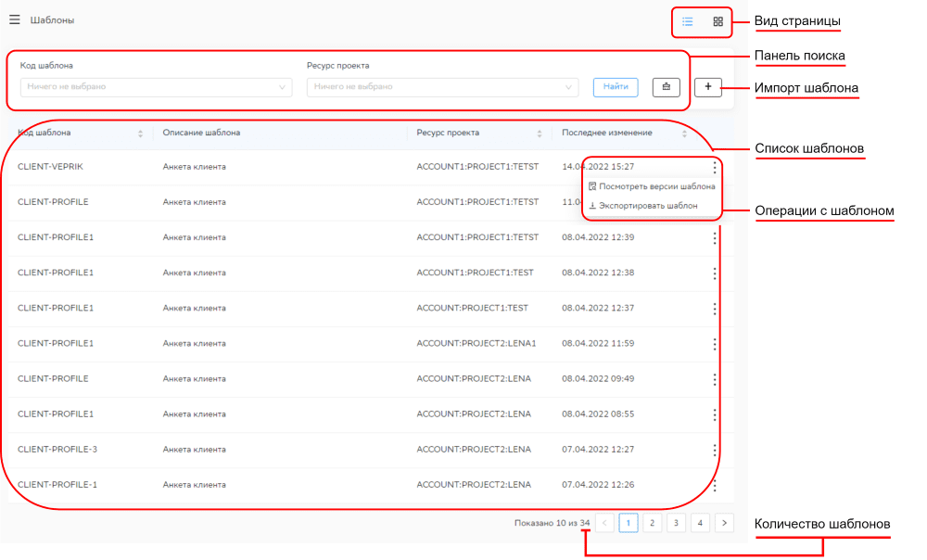Open the hamburger navigation menu
Image resolution: width=927 pixels, height=560 pixels.
(15, 19)
